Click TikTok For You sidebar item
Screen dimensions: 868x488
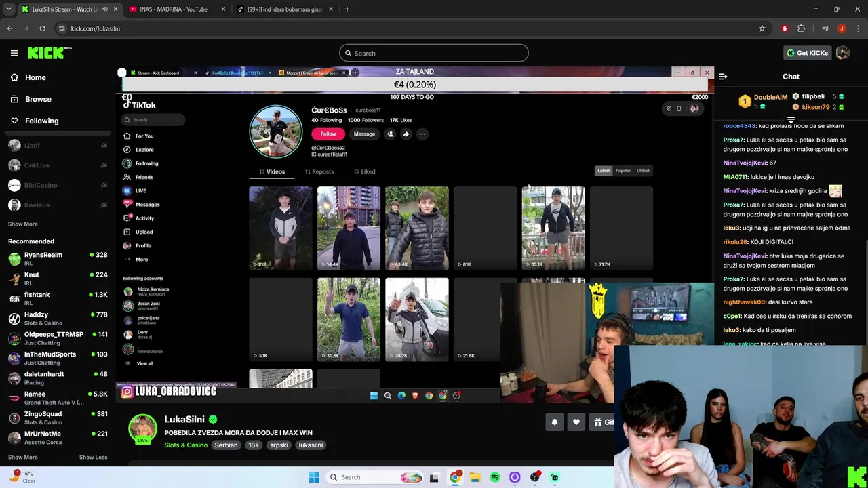click(138, 136)
